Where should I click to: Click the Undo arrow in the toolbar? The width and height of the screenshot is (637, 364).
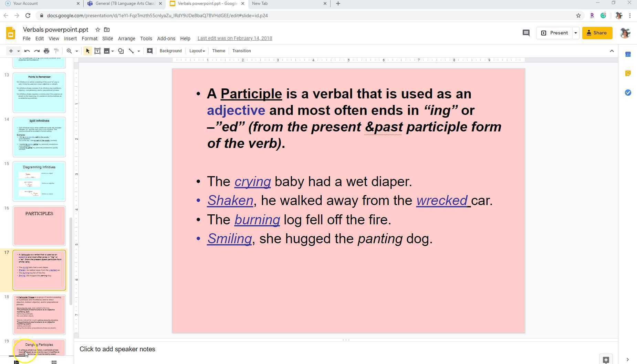tap(27, 51)
